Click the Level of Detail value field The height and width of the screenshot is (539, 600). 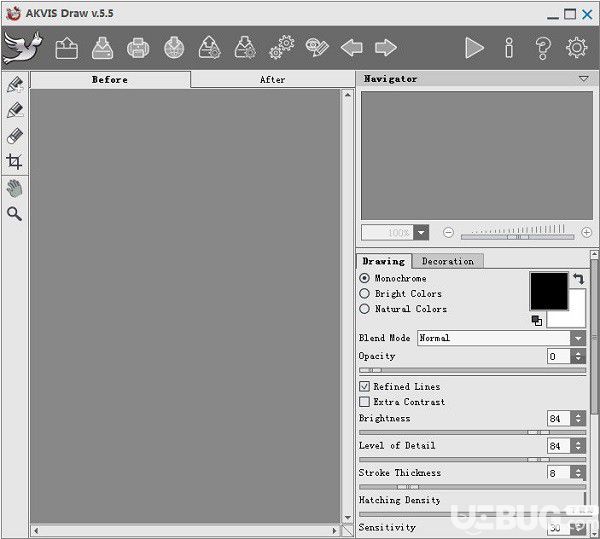(x=559, y=446)
